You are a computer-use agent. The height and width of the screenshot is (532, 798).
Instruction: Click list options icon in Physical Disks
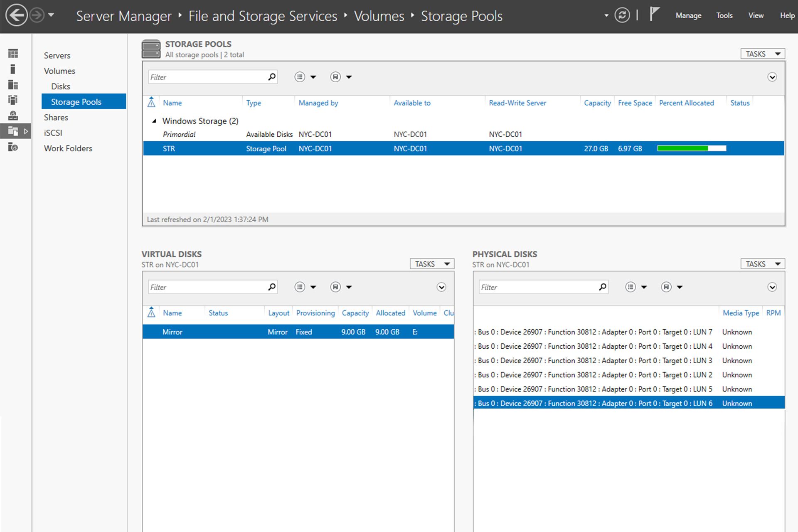pos(631,287)
